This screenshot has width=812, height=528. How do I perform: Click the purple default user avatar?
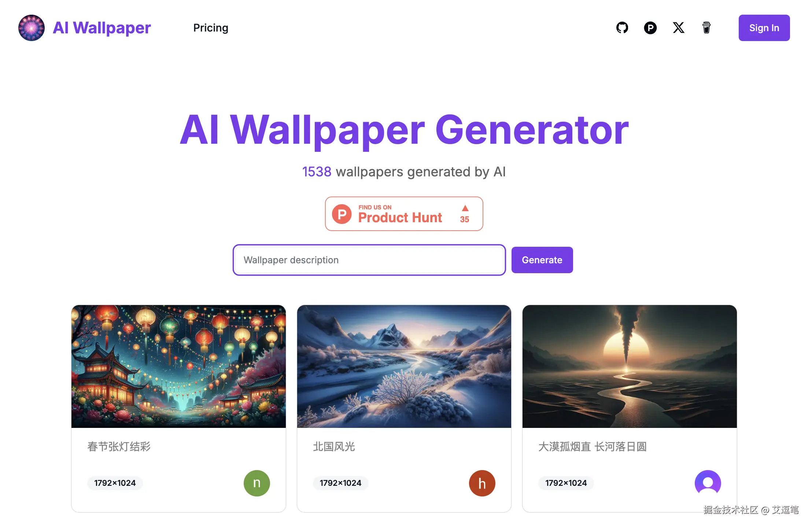708,483
